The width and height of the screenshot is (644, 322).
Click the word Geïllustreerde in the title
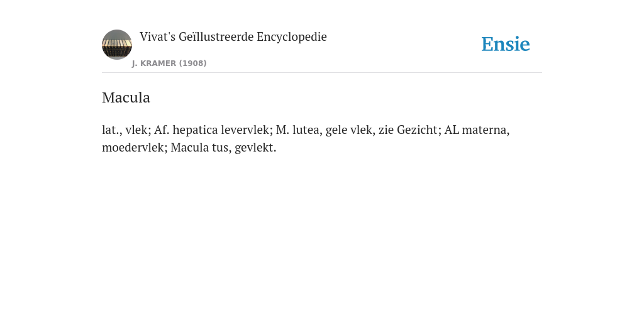pyautogui.click(x=216, y=37)
